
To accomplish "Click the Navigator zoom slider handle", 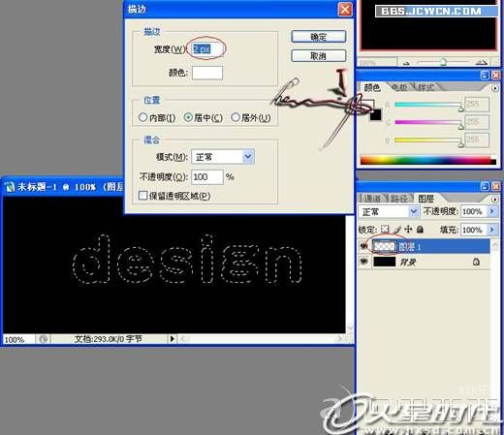I will [444, 62].
